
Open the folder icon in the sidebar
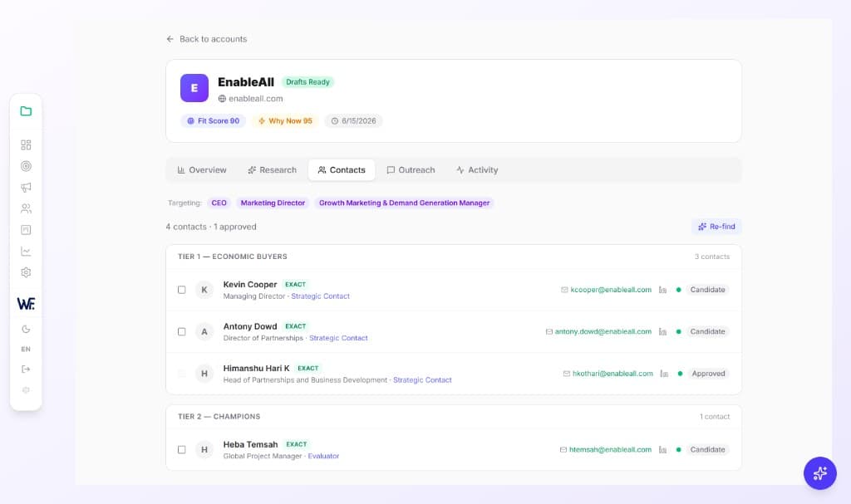(x=26, y=111)
